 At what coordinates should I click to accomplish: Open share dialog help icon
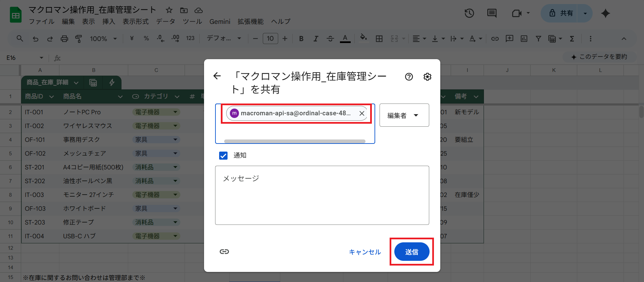[x=409, y=77]
